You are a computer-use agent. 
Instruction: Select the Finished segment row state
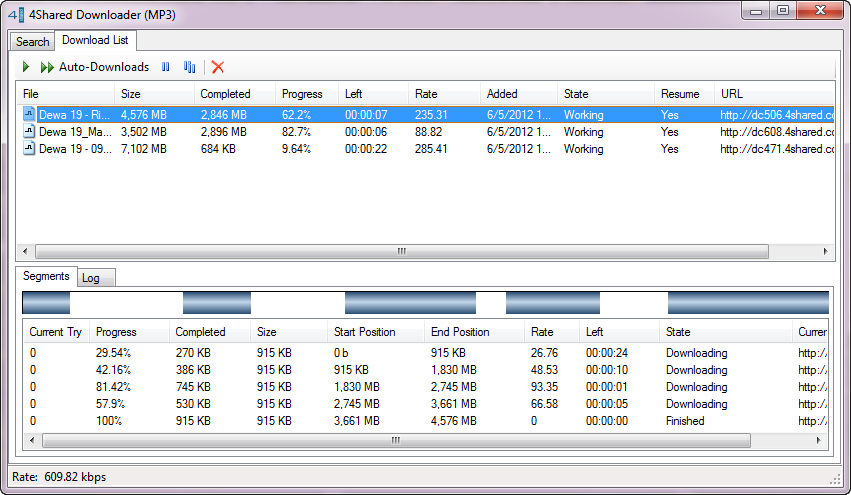coord(685,421)
